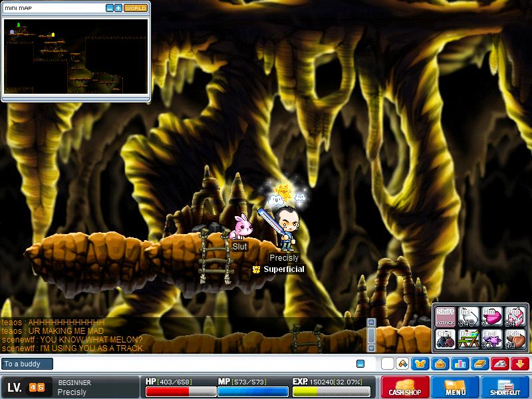Use the pink pill in Hm slot
Screen dimensions: 532x399
tap(491, 317)
